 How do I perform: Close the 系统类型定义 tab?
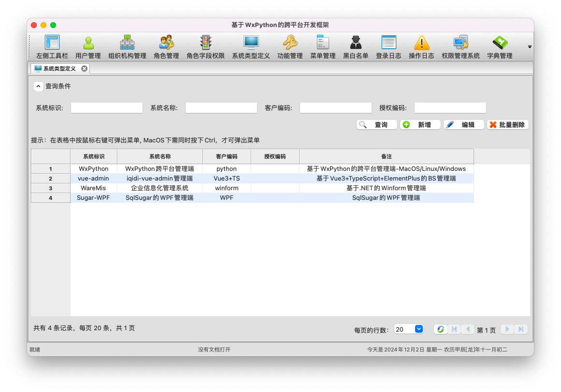[x=84, y=69]
